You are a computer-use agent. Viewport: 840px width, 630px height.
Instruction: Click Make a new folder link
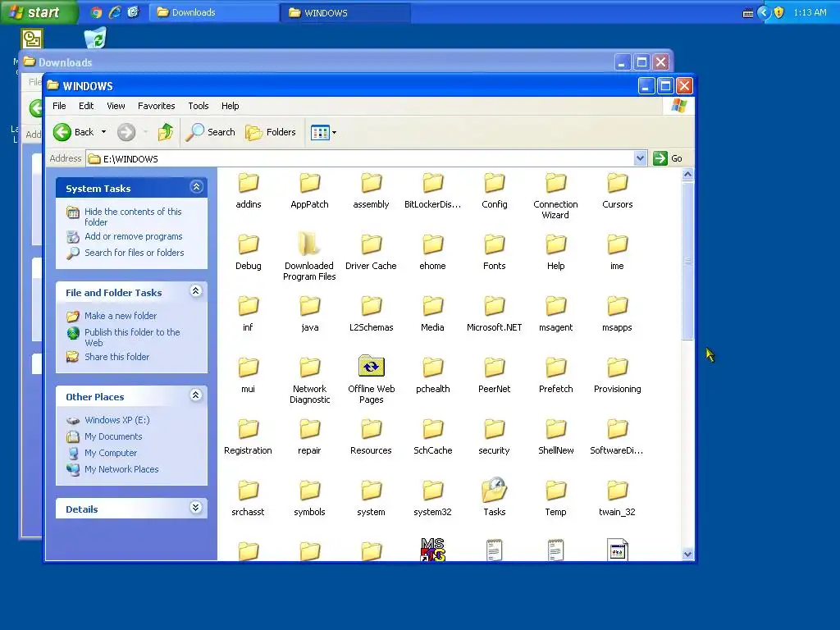tap(121, 316)
